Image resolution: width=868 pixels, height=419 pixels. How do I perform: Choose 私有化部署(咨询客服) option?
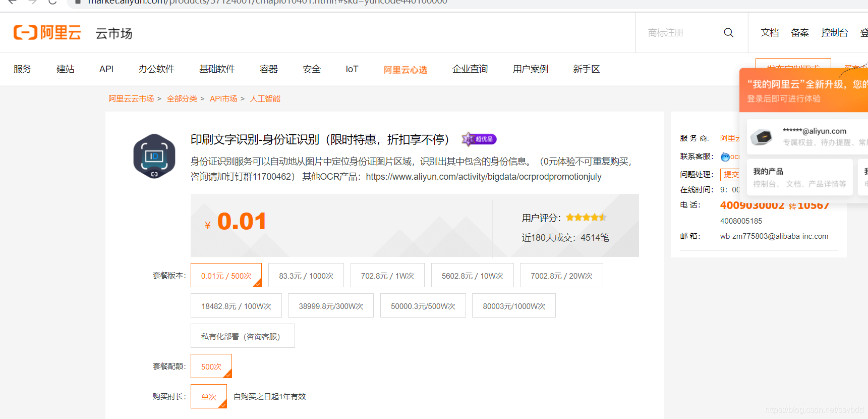pos(243,336)
